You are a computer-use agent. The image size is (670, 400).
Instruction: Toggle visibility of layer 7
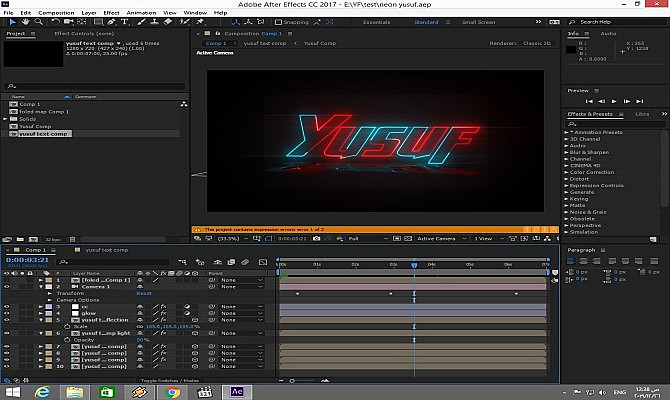[x=6, y=346]
